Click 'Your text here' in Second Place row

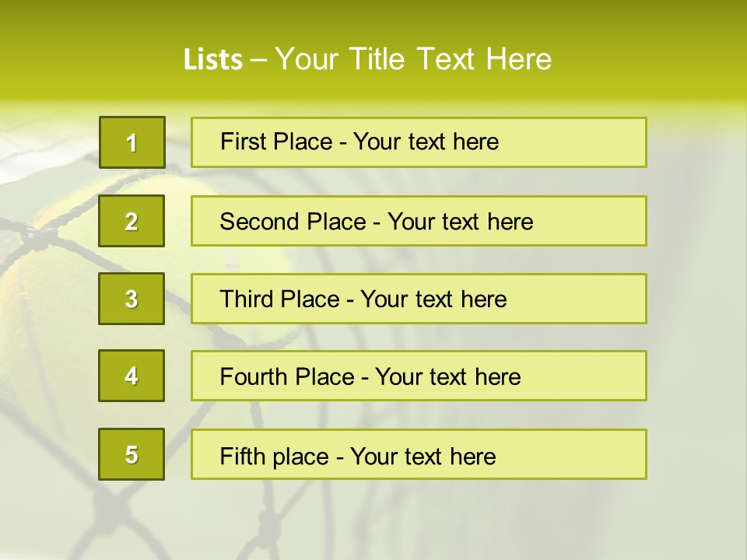tap(460, 222)
